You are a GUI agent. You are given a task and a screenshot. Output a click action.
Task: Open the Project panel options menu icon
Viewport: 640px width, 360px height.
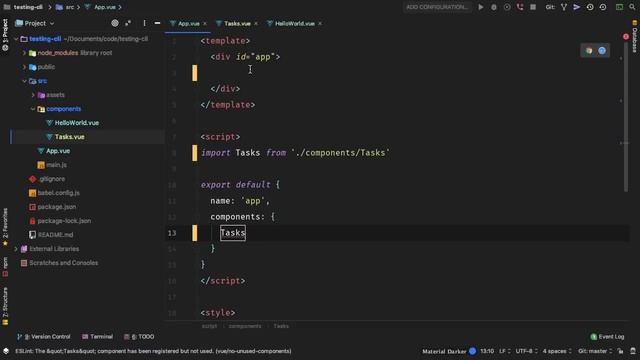(x=144, y=23)
